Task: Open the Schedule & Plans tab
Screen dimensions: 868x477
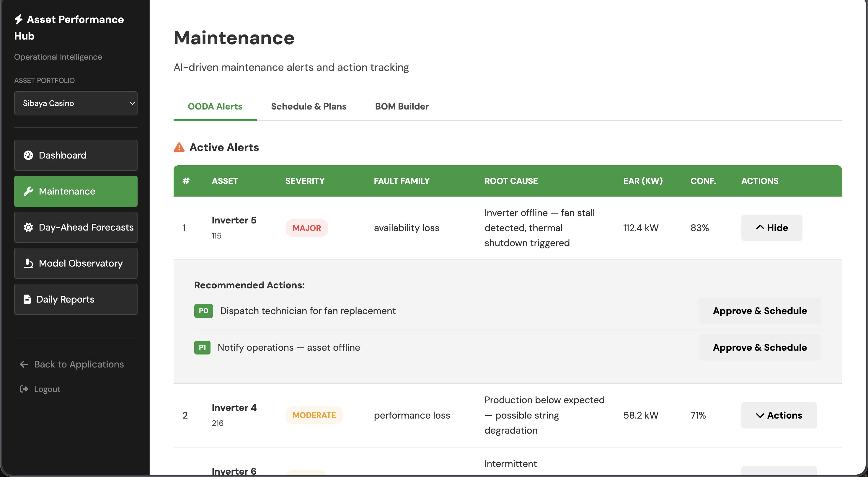Action: click(x=309, y=107)
